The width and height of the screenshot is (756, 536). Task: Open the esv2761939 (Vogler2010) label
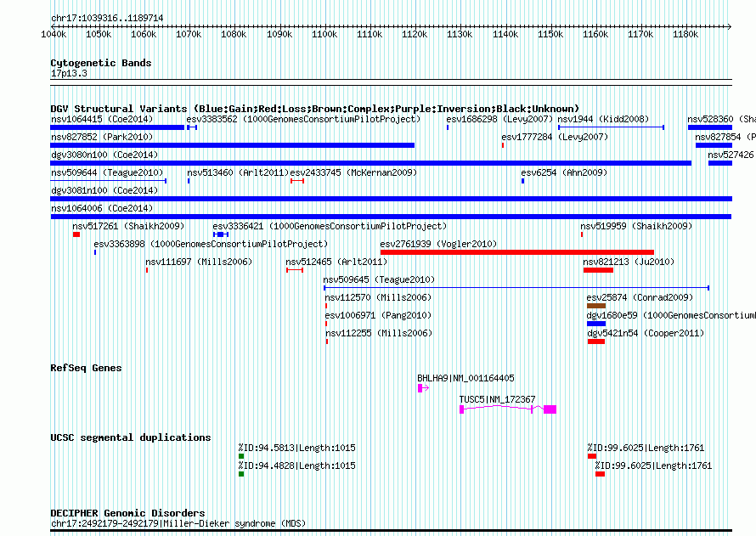tap(438, 244)
